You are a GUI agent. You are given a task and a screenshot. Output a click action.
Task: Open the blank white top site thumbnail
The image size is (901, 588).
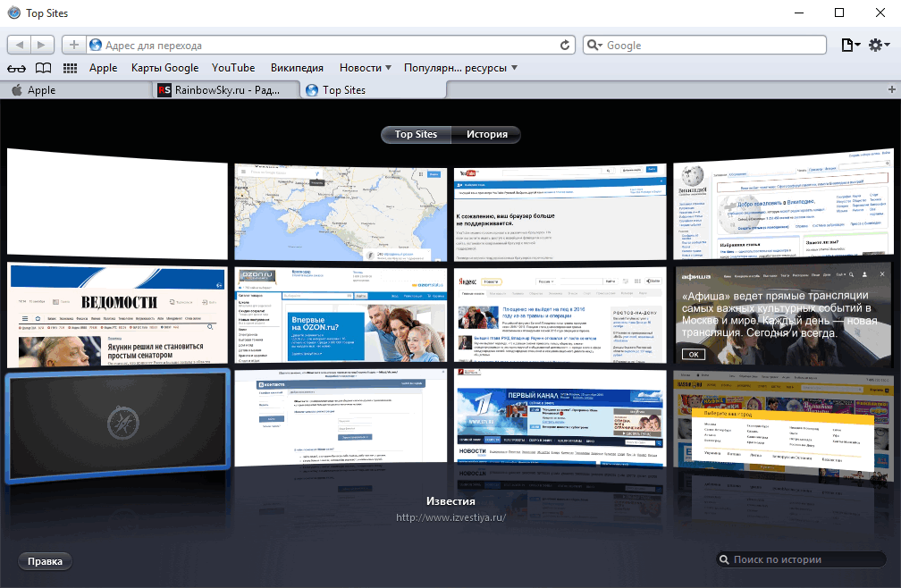[117, 203]
